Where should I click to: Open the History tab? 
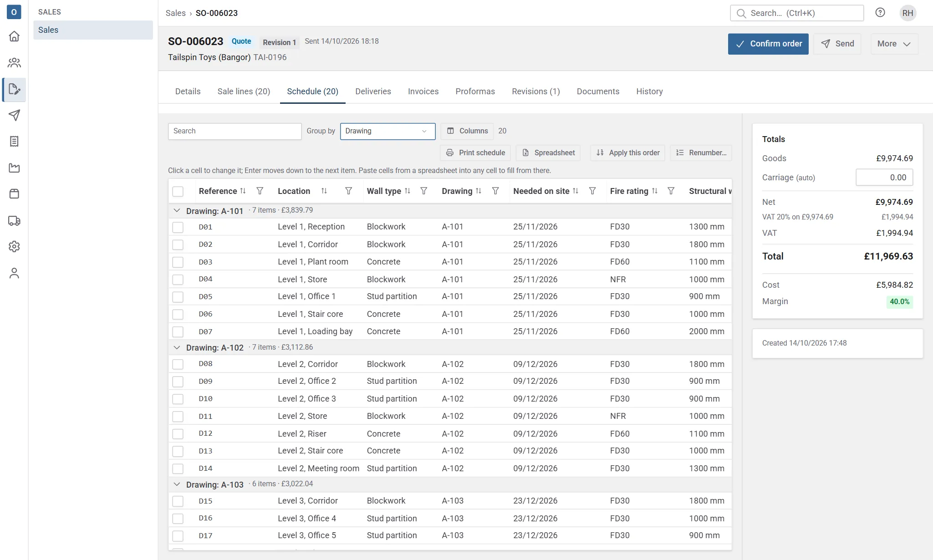click(x=649, y=92)
